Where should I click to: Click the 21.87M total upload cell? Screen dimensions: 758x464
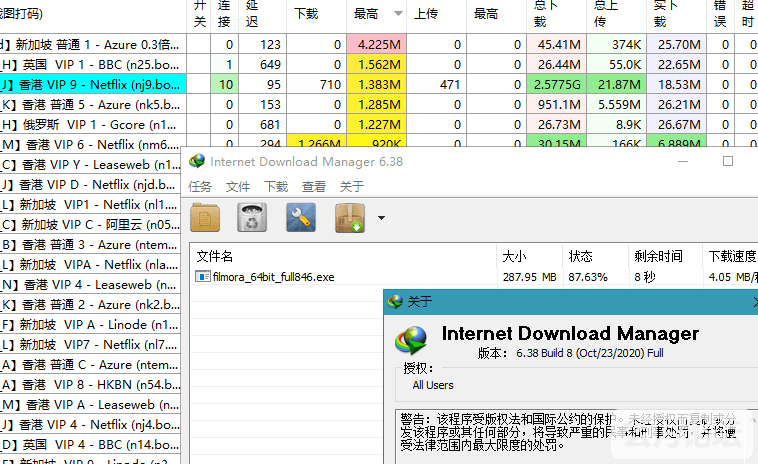pyautogui.click(x=616, y=85)
